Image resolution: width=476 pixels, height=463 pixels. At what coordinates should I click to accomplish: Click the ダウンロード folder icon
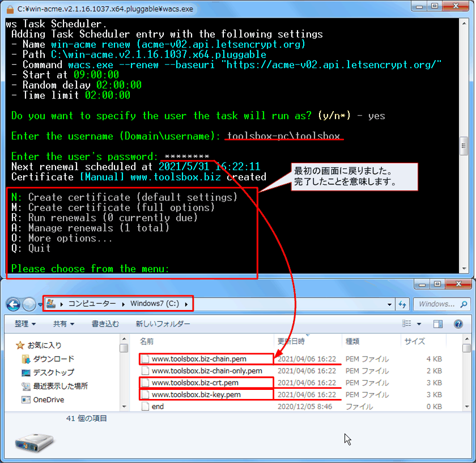(x=26, y=359)
